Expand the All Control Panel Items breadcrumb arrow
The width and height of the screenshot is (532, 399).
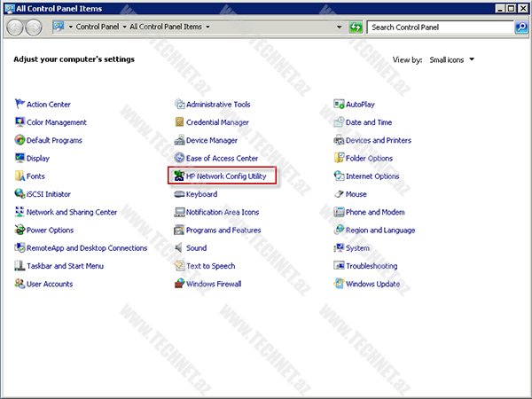(207, 27)
